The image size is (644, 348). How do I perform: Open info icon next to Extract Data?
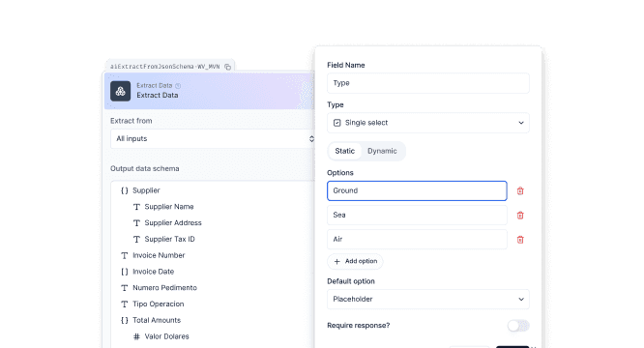(178, 86)
